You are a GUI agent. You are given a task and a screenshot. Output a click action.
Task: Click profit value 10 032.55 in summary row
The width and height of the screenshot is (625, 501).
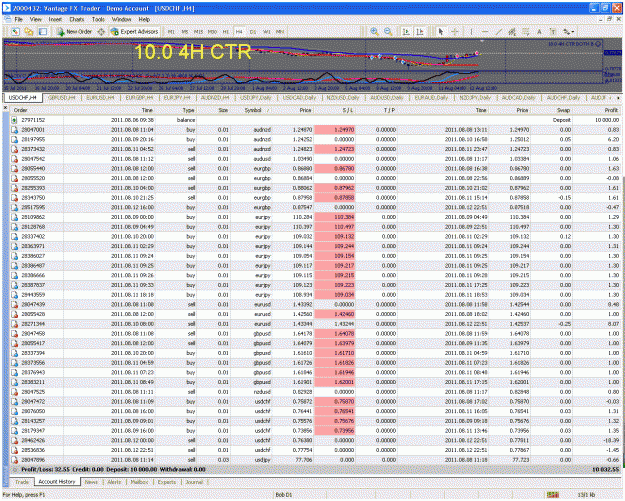pos(605,470)
